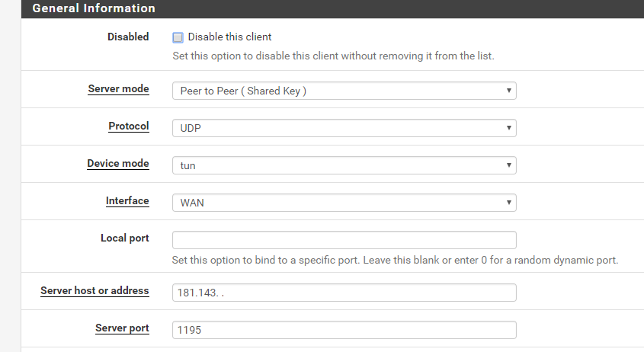644x352 pixels.
Task: Click the underlined Server port label
Action: click(x=122, y=328)
